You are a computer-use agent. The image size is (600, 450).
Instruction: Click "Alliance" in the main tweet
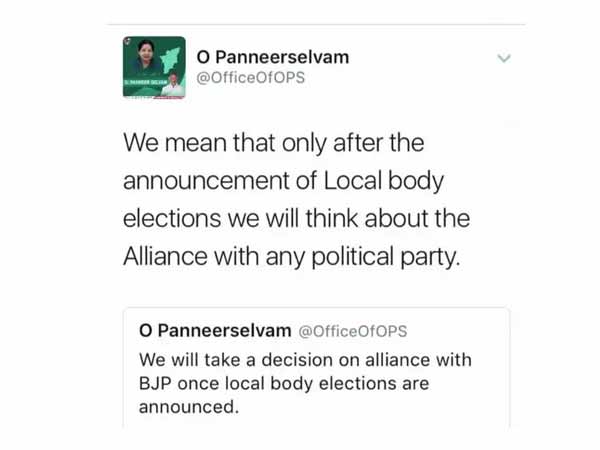167,255
